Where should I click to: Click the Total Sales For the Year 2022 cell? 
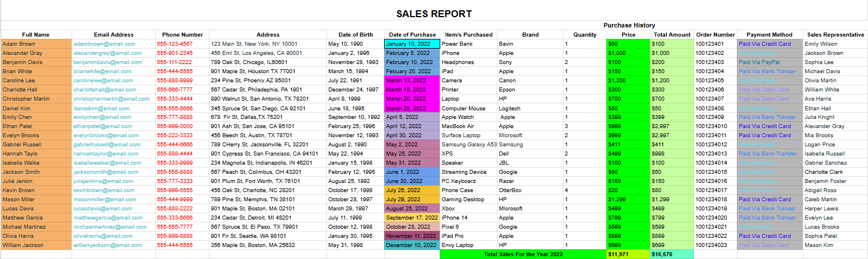pyautogui.click(x=523, y=254)
